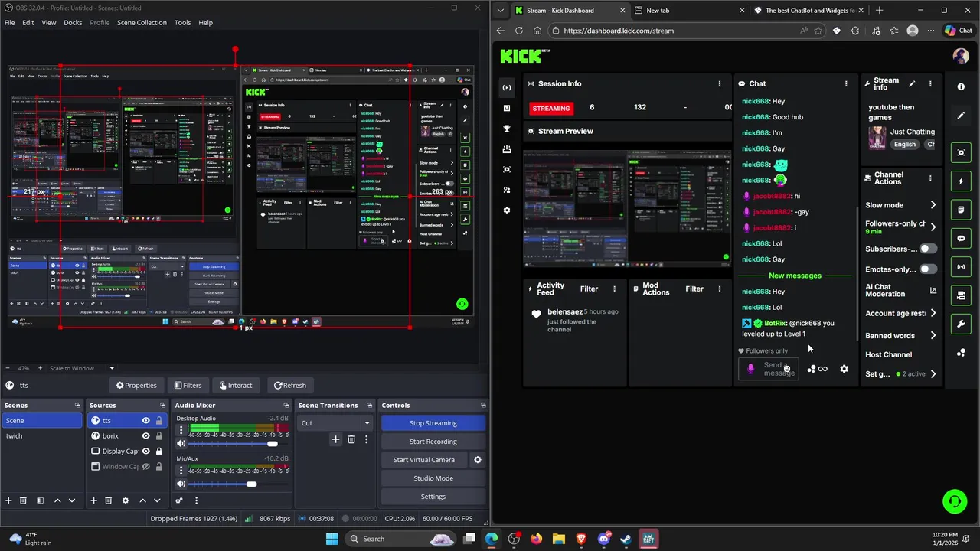Viewport: 980px width, 551px height.
Task: Enable Subscribers-only chat toggle
Action: [928, 249]
